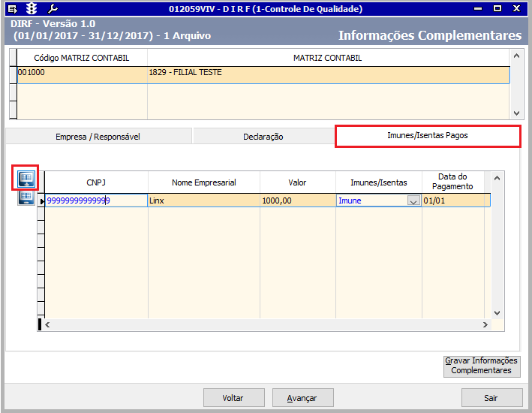Click the lower grid scroll up arrow
Image resolution: width=532 pixels, height=413 pixels.
[x=497, y=178]
